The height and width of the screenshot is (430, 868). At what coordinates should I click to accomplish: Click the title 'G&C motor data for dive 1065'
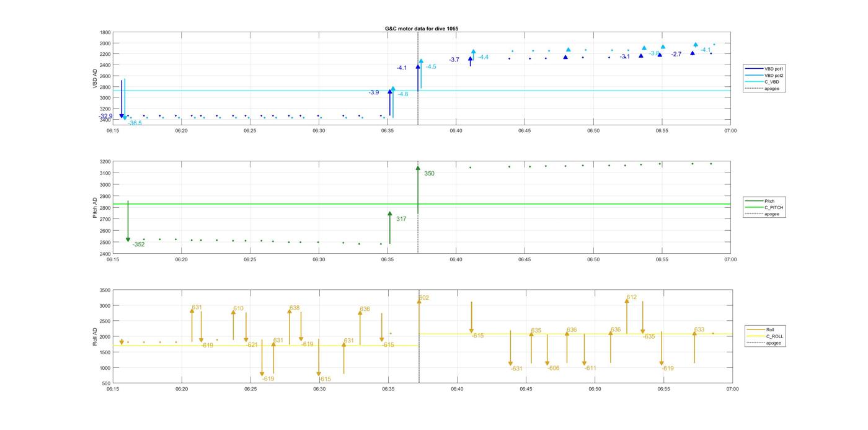click(x=422, y=29)
